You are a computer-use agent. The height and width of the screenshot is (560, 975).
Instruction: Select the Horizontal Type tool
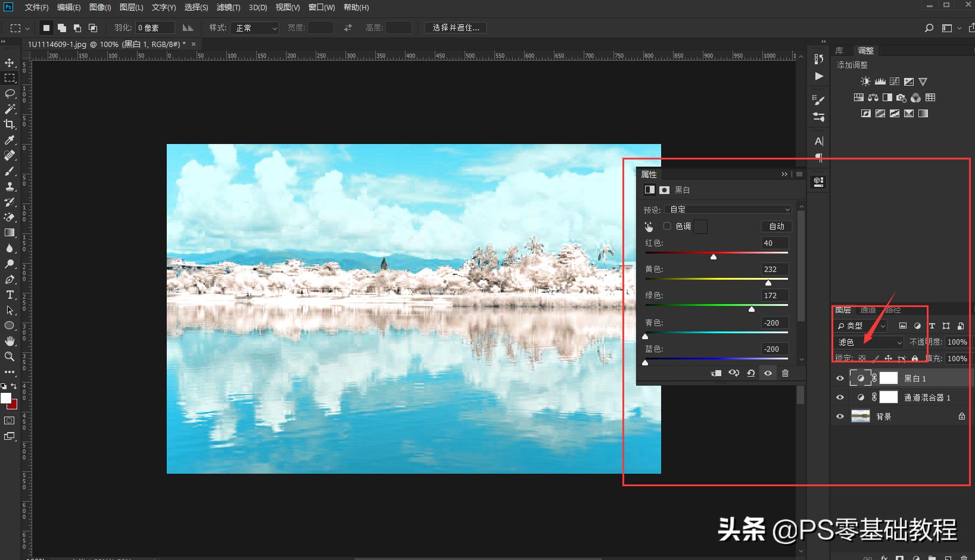10,295
